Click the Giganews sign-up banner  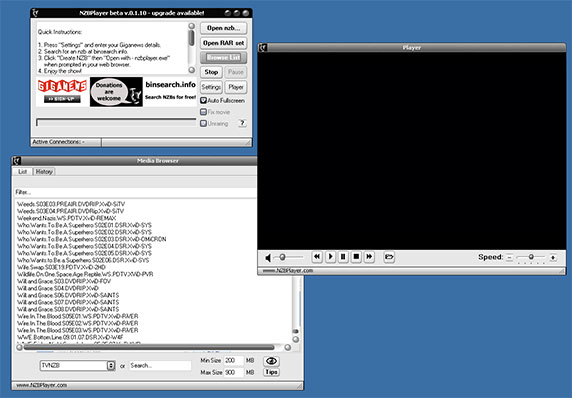[62, 91]
